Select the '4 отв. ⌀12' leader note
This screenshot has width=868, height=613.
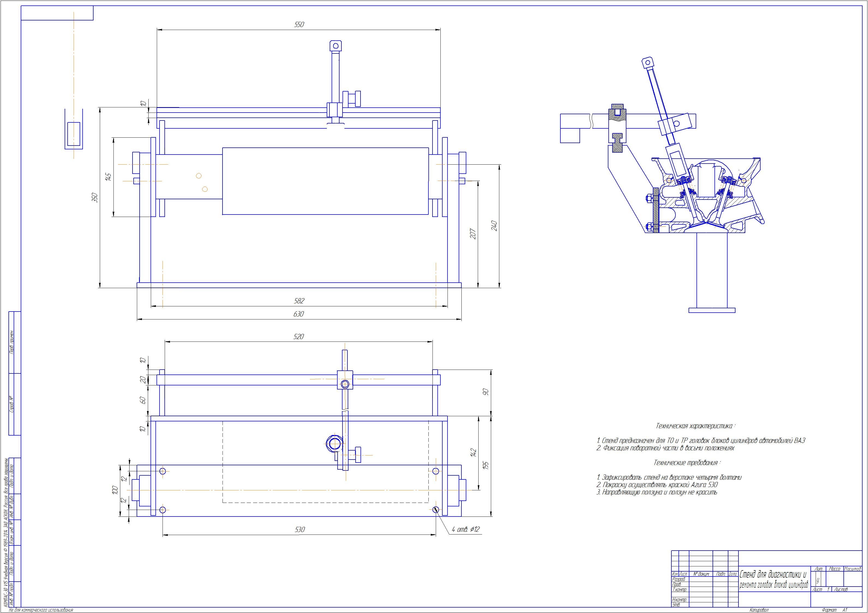point(466,530)
